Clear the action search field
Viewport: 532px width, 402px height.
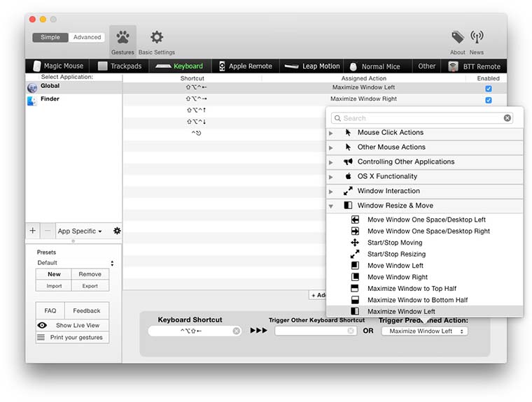(x=507, y=118)
